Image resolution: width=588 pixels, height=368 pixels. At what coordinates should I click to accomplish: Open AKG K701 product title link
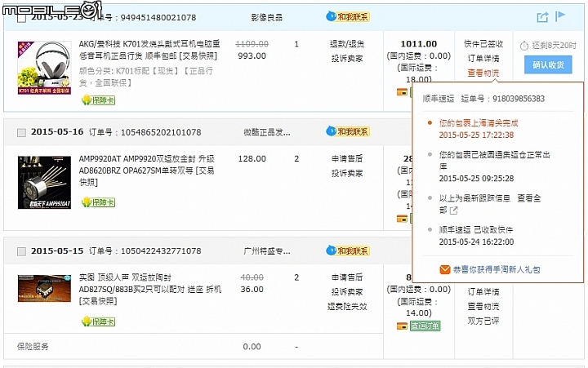point(149,50)
